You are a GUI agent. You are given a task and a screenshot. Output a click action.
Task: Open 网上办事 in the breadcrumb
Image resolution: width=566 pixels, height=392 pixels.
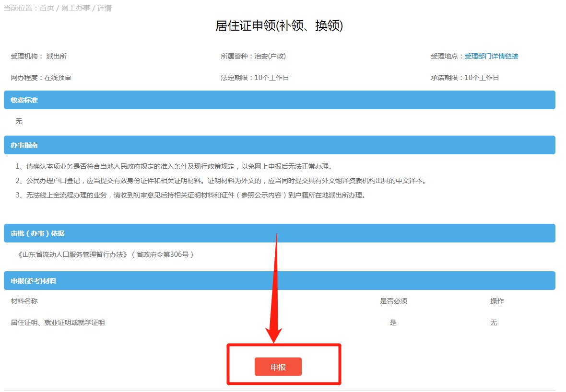[75, 8]
